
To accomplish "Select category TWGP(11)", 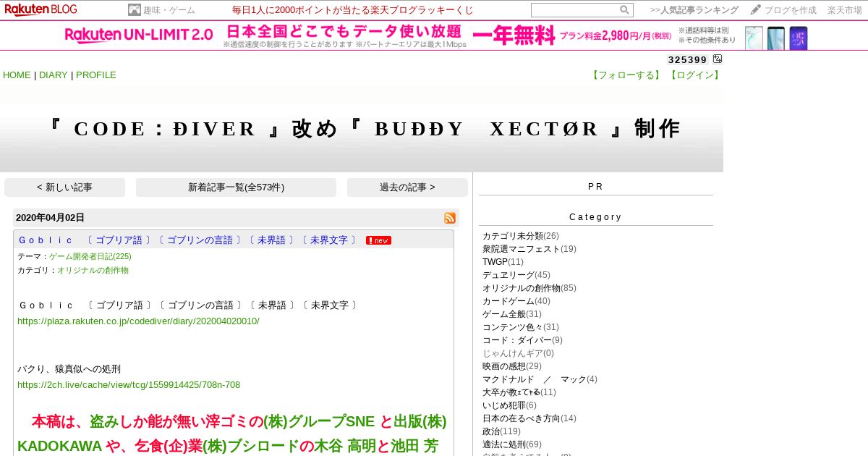I will [503, 262].
